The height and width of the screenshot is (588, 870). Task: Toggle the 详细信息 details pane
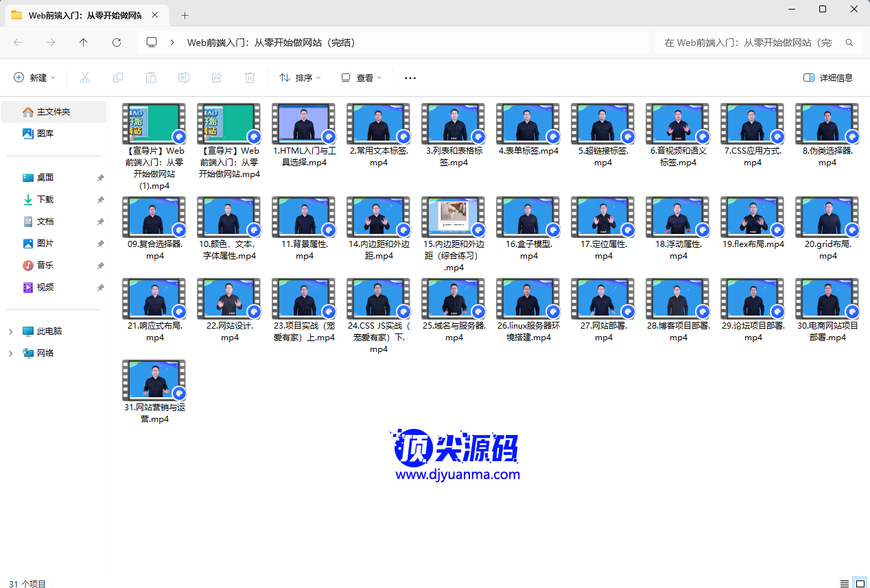(828, 78)
